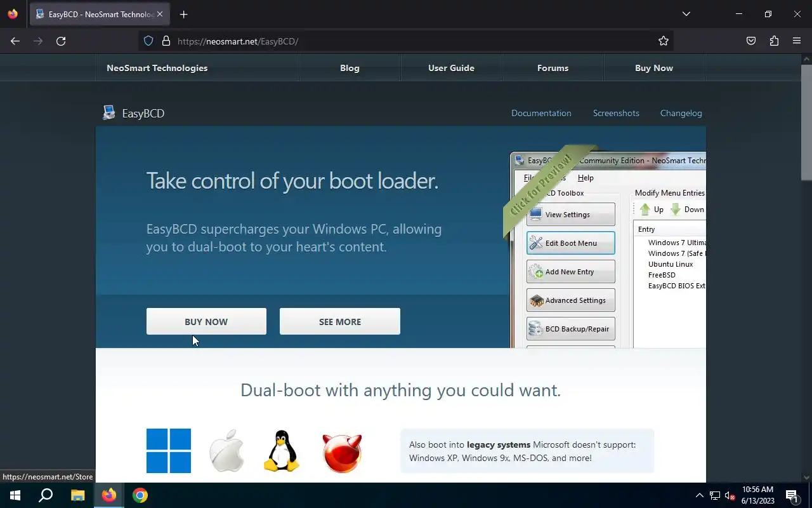
Task: Click the Firefox View icon in the tab bar
Action: [13, 14]
